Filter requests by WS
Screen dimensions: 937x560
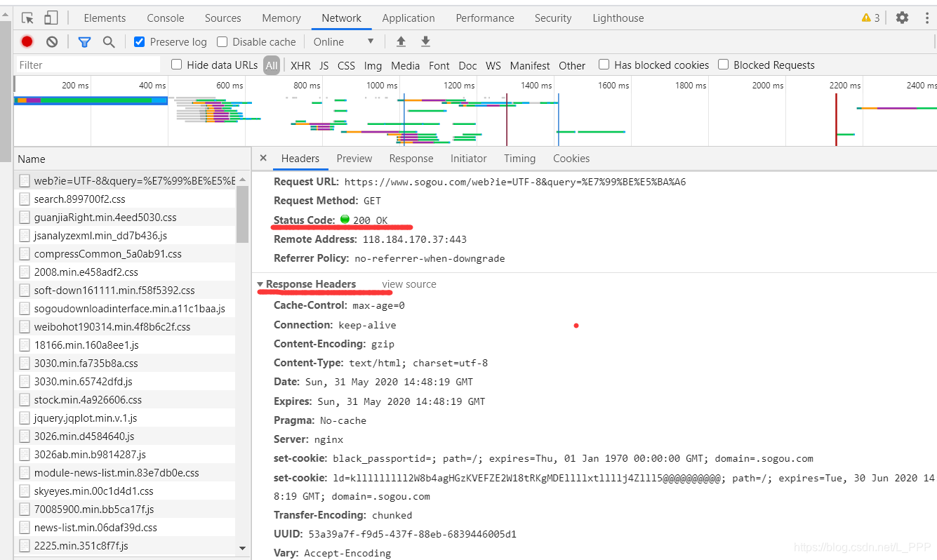pyautogui.click(x=493, y=65)
